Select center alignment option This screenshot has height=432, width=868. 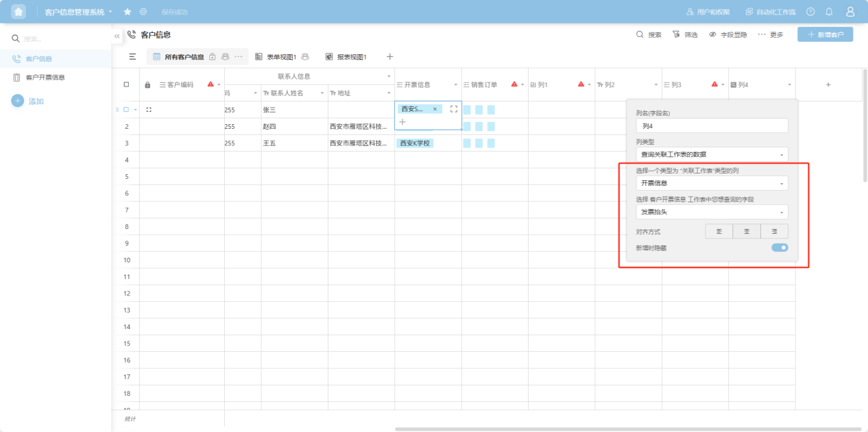(x=746, y=232)
